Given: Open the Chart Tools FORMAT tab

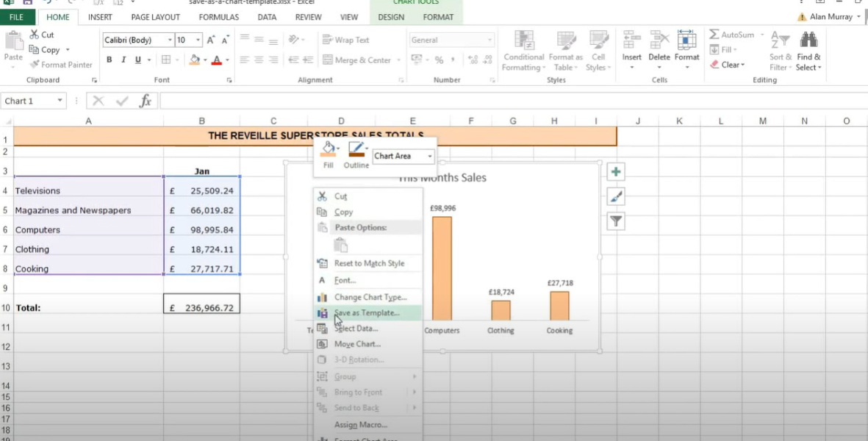Looking at the screenshot, I should [x=439, y=17].
